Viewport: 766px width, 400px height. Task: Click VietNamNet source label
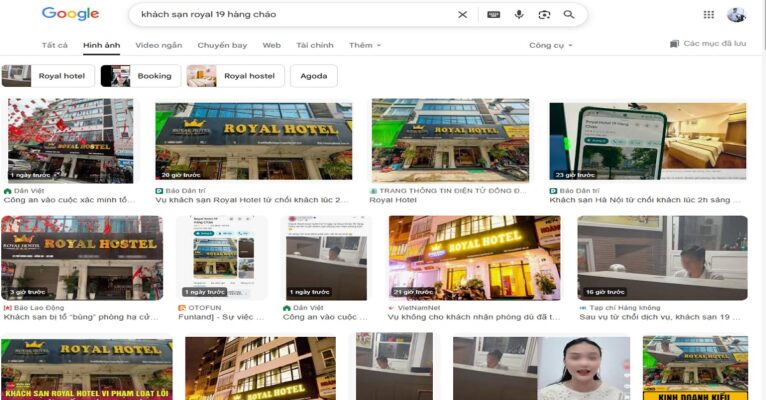(419, 308)
